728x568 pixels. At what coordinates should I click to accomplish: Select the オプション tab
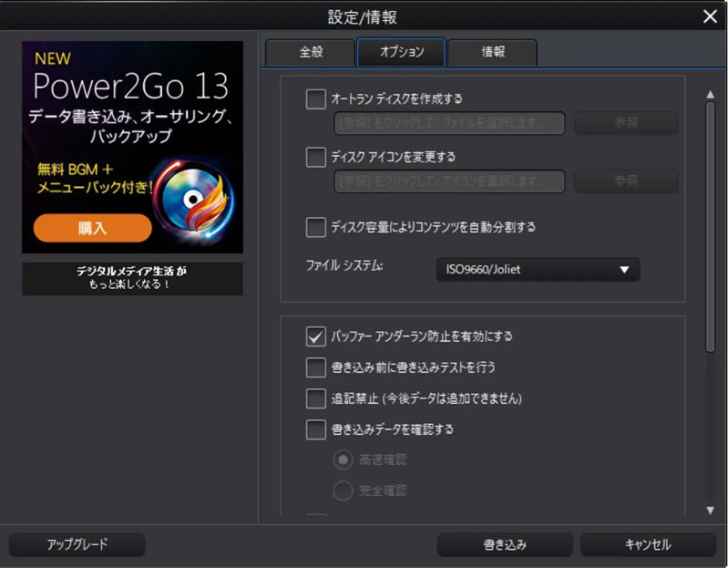(x=401, y=53)
